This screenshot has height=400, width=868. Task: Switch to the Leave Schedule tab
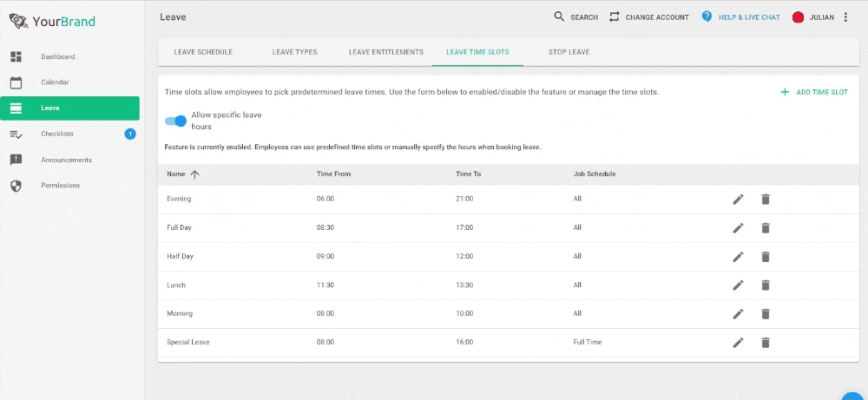click(203, 52)
